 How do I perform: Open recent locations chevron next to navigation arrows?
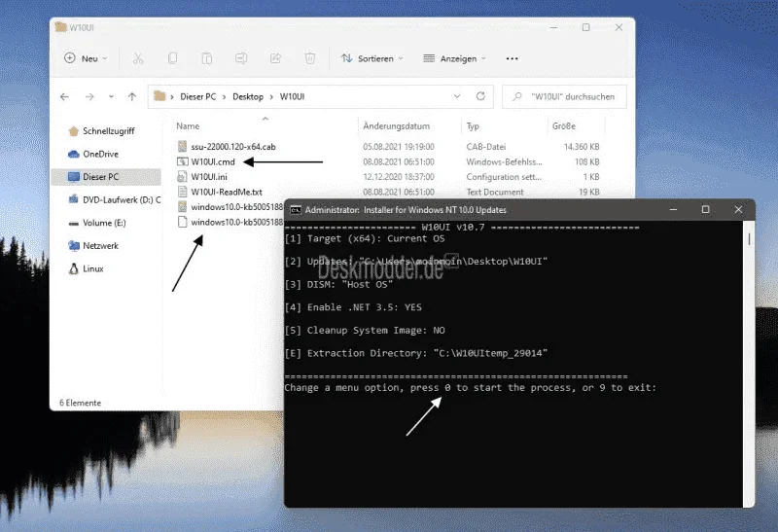[x=111, y=97]
